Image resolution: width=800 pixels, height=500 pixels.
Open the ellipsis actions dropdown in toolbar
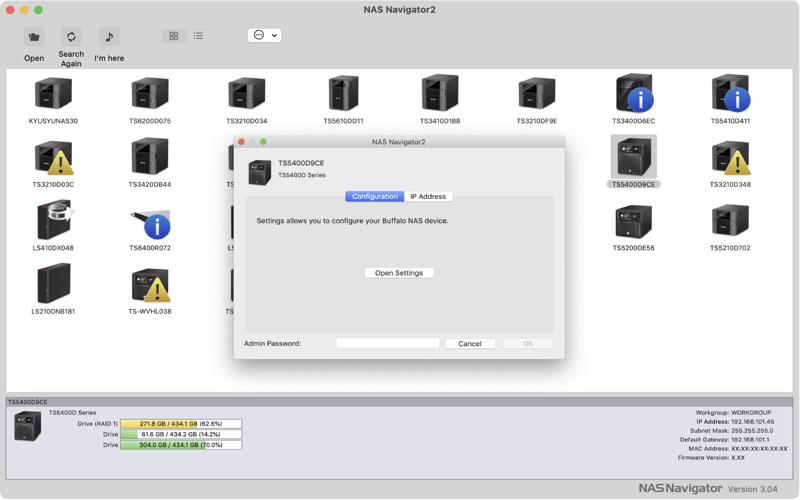point(264,35)
